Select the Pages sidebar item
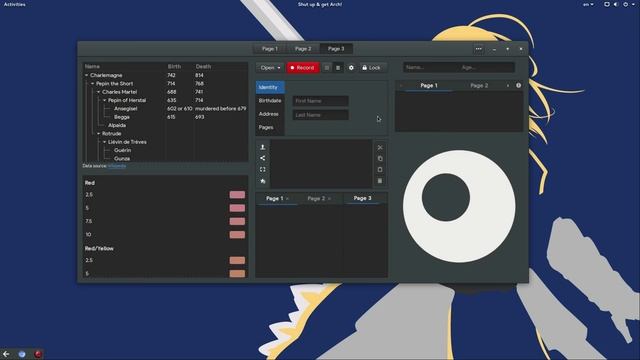 tap(270, 127)
